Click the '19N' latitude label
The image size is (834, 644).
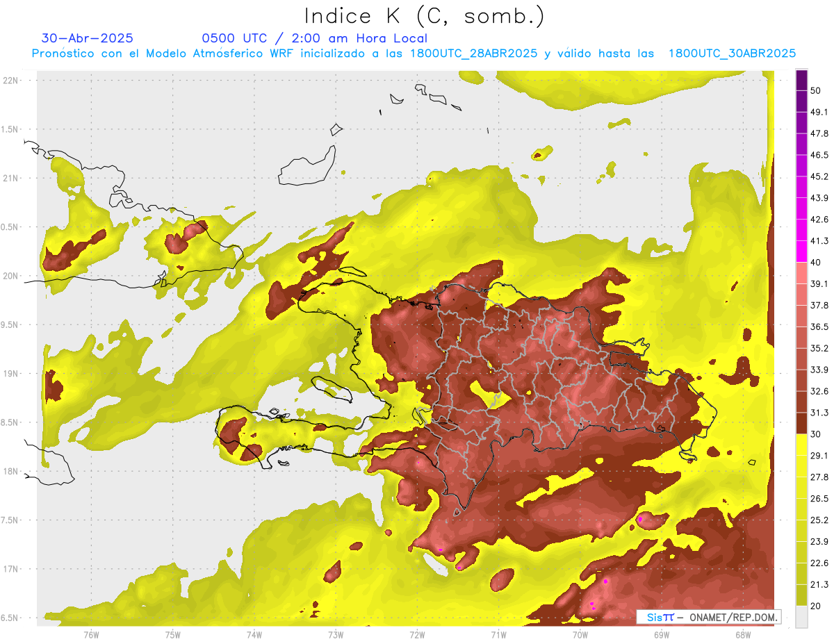click(x=11, y=374)
